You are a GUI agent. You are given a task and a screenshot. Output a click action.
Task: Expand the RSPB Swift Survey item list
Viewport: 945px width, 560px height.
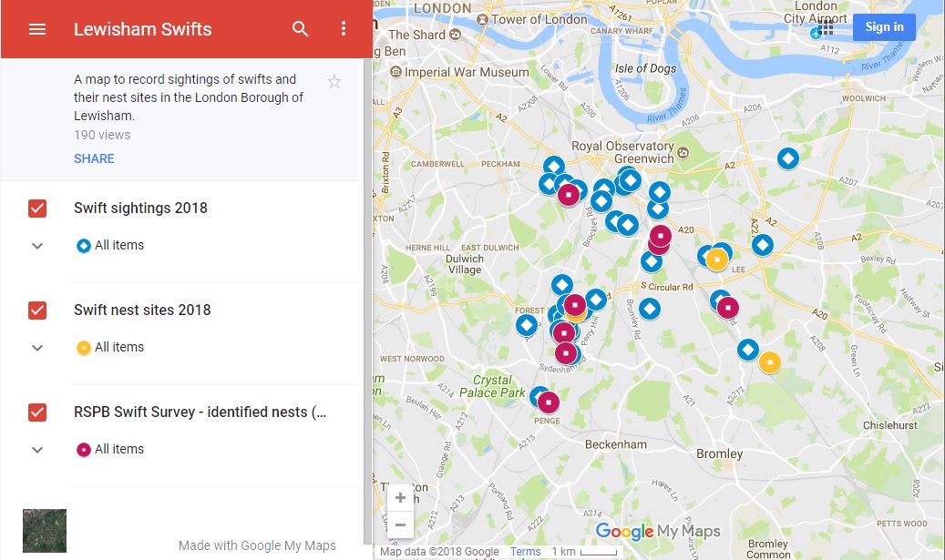pos(36,449)
